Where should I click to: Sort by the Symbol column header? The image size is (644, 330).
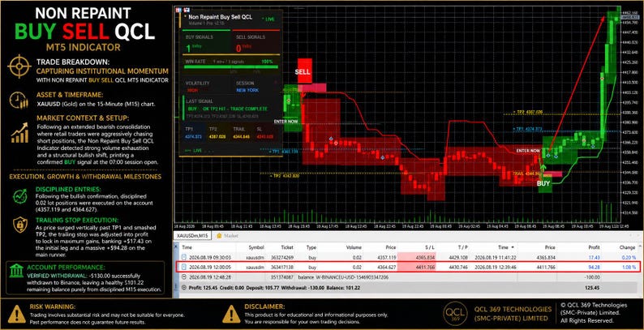coord(256,247)
